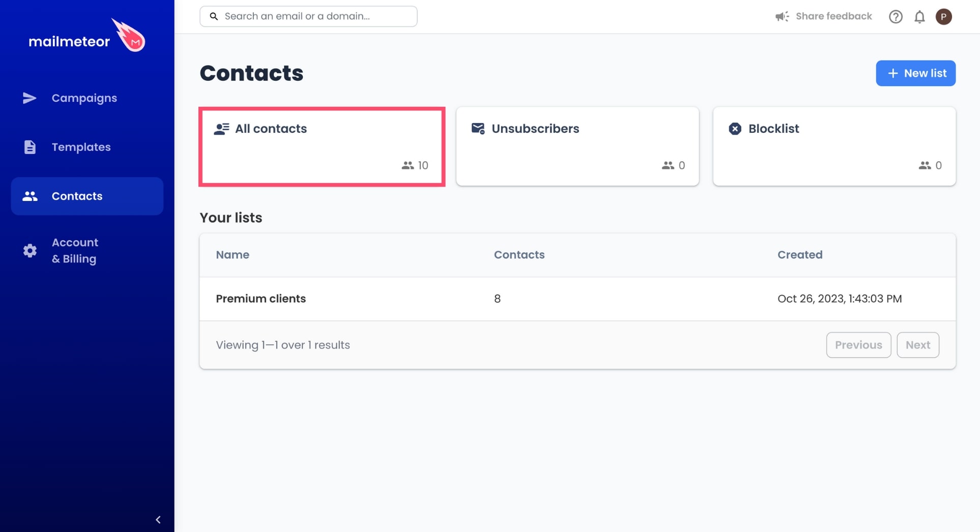Viewport: 980px width, 532px height.
Task: Click the Mailmeteor logo
Action: [x=87, y=36]
